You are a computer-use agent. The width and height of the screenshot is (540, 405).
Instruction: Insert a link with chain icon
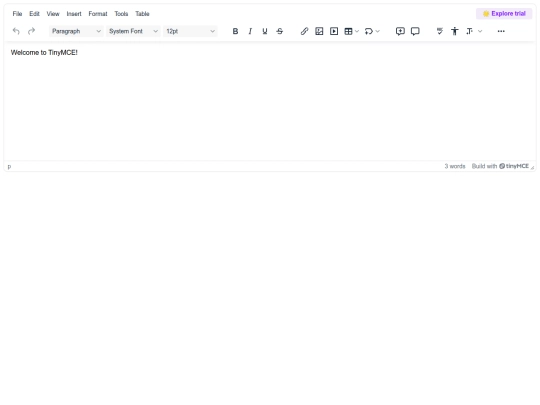(304, 31)
